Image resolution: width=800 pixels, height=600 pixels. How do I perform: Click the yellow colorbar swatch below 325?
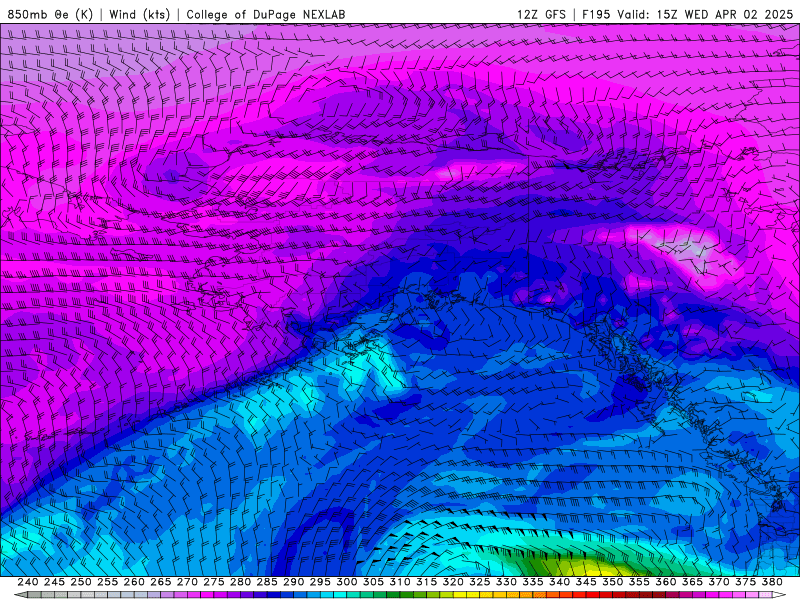point(473,594)
